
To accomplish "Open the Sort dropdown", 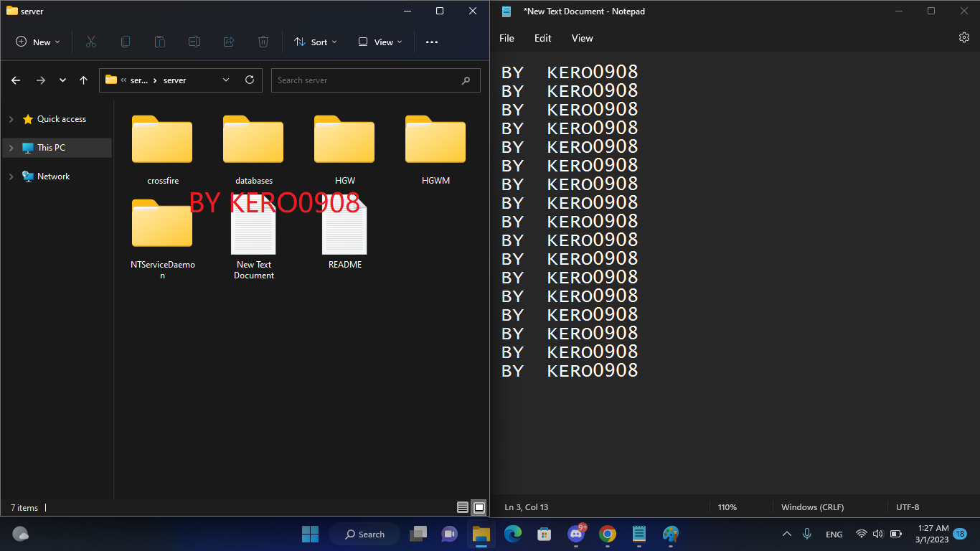I will 315,42.
